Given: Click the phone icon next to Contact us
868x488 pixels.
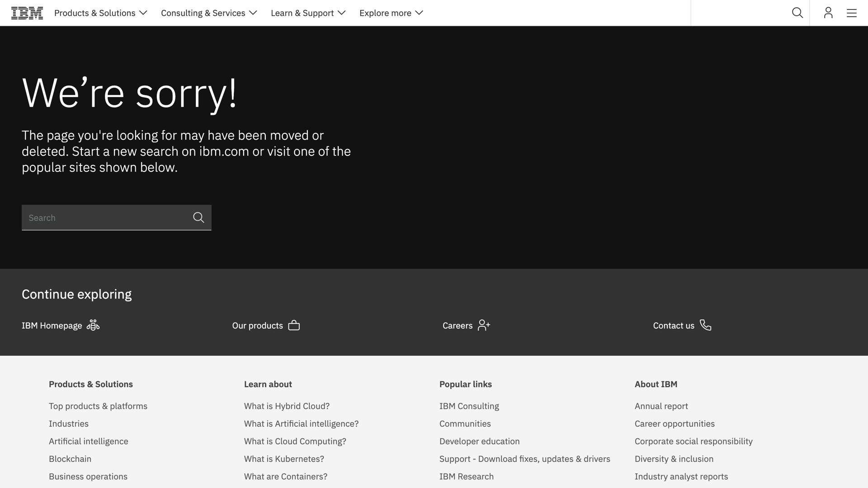Looking at the screenshot, I should click(706, 325).
